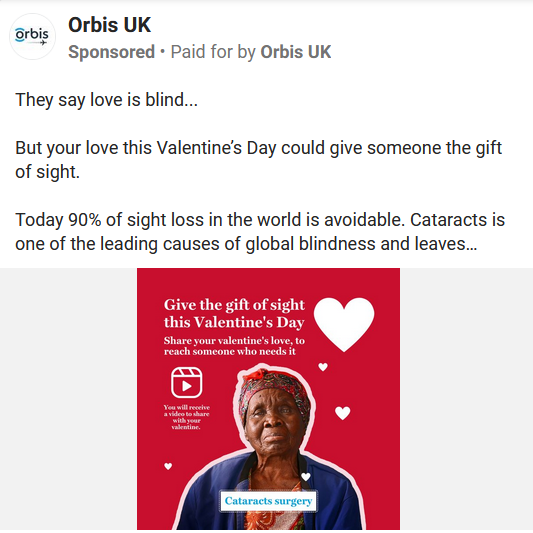Open the Orbis UK page name link
Screen dimensions: 533x533
(109, 25)
